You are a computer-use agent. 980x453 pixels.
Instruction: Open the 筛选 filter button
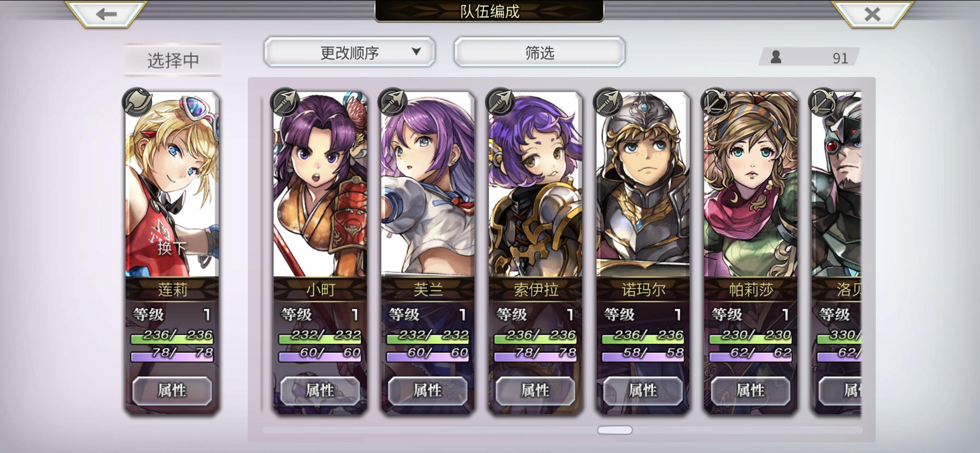539,53
